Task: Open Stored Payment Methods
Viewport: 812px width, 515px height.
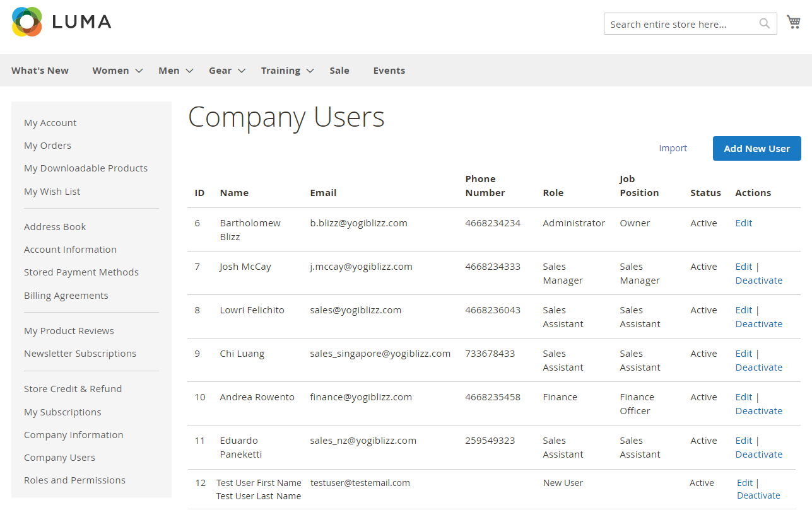Action: pyautogui.click(x=81, y=272)
